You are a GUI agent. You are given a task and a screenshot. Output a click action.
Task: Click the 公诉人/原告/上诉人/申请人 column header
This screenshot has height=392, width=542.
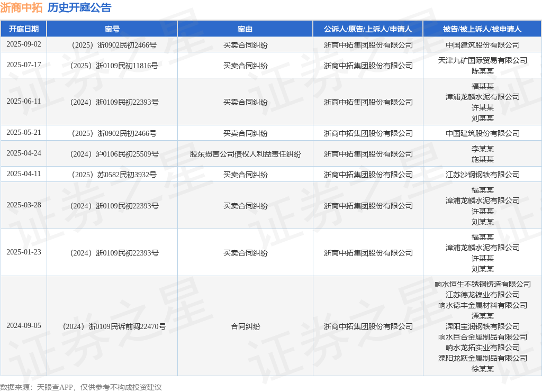[368, 29]
